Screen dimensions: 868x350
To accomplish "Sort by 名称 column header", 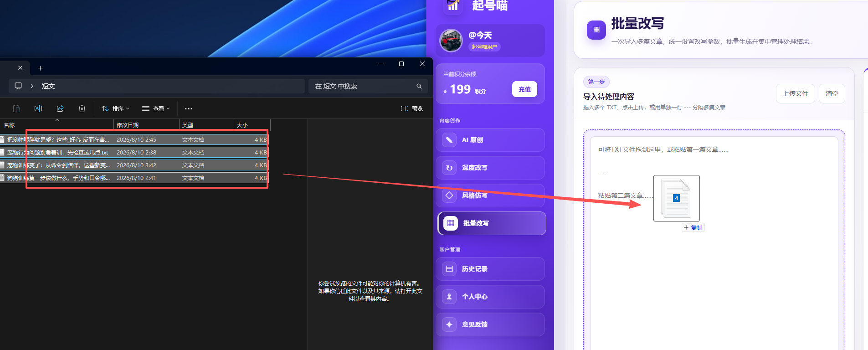I will [x=56, y=125].
